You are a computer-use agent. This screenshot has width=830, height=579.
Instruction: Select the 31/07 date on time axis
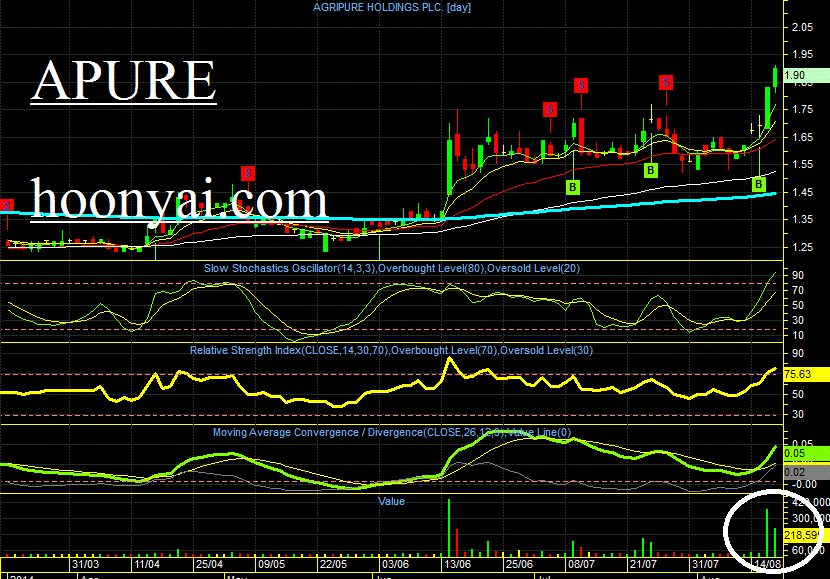click(x=705, y=564)
